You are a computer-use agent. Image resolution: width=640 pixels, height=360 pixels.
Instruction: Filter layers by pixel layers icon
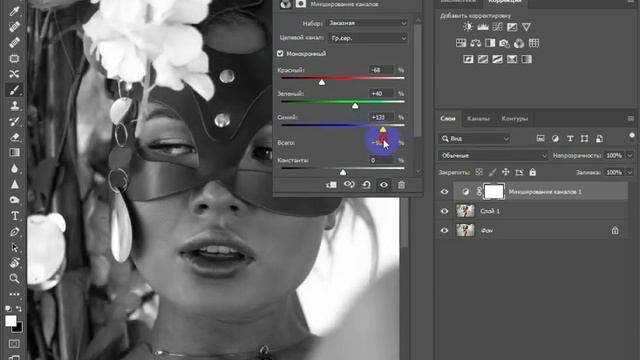coord(540,139)
